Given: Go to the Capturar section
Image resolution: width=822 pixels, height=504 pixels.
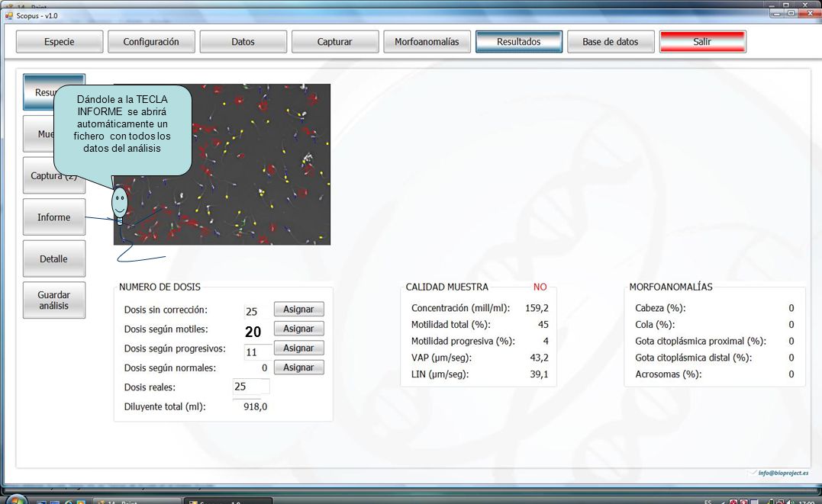Looking at the screenshot, I should [335, 42].
